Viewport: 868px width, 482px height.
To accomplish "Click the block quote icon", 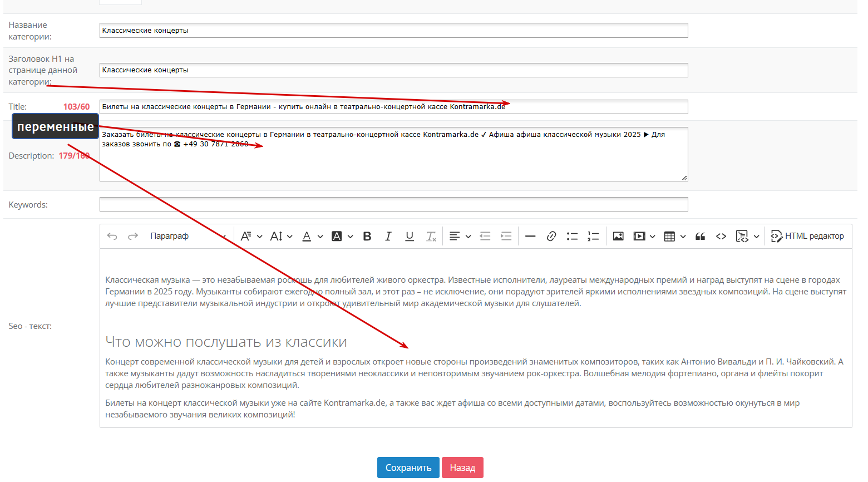I will [701, 236].
